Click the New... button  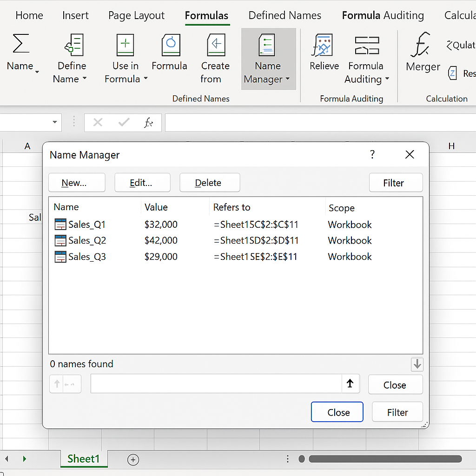pos(77,183)
